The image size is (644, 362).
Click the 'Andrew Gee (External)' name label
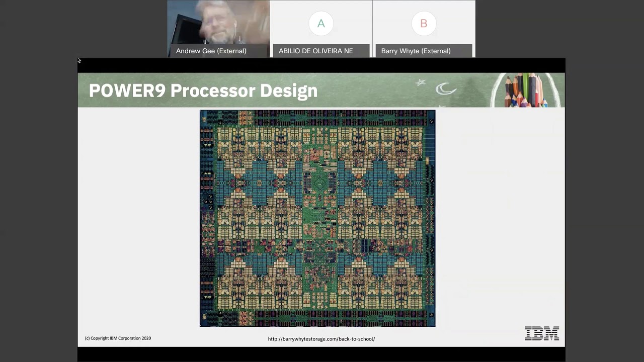pos(211,51)
